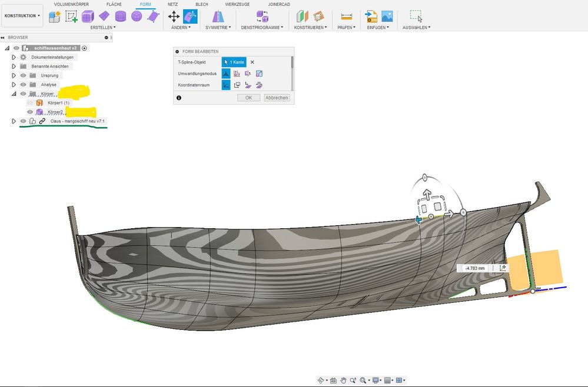Click the Insert SVG icon

coord(371,16)
